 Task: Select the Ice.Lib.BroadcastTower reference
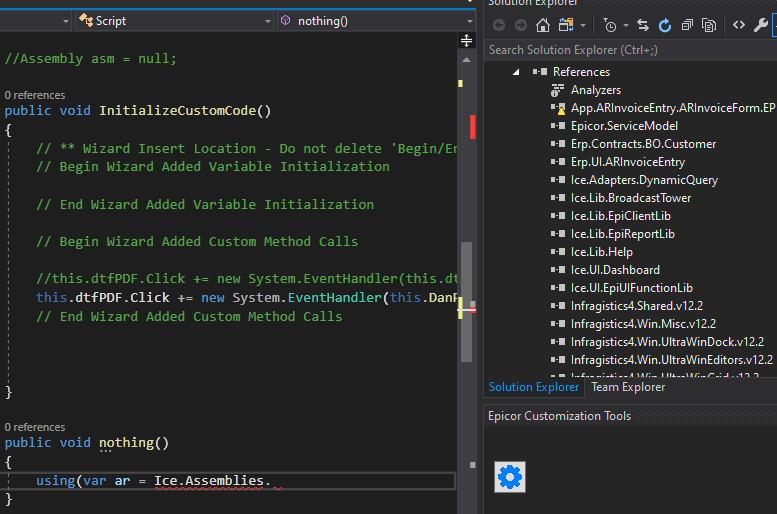click(x=631, y=198)
